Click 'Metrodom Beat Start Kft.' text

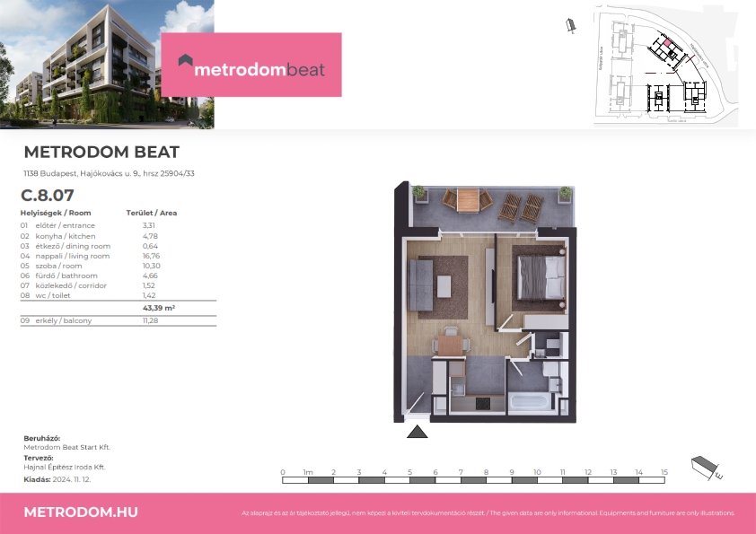coord(67,447)
